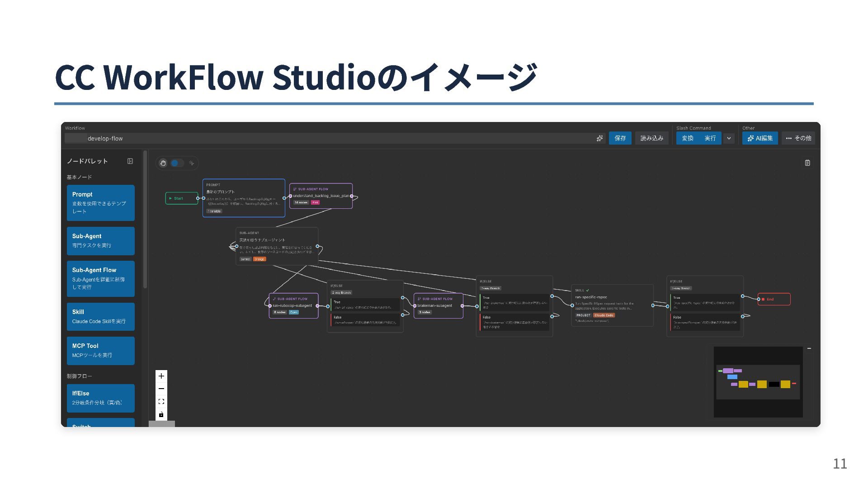The height and width of the screenshot is (488, 868).
Task: Minimize the minimap with the dash
Action: [809, 348]
